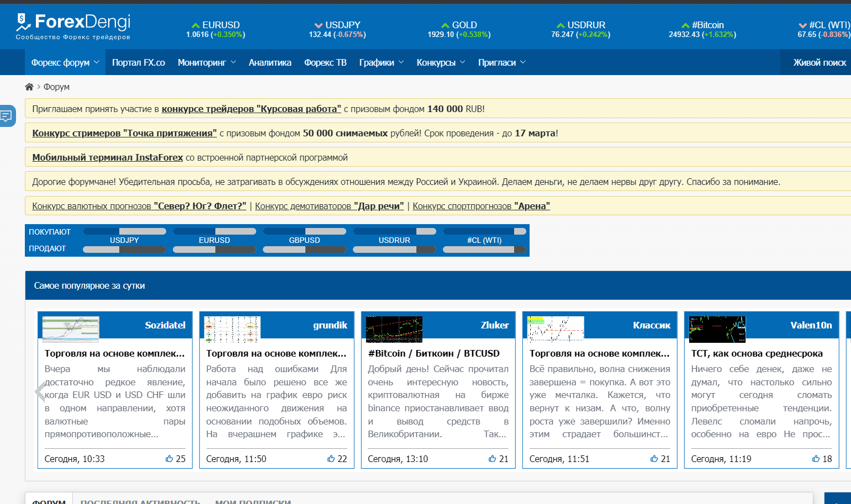
Task: Open the chat bubble widget on left edge
Action: pyautogui.click(x=7, y=116)
